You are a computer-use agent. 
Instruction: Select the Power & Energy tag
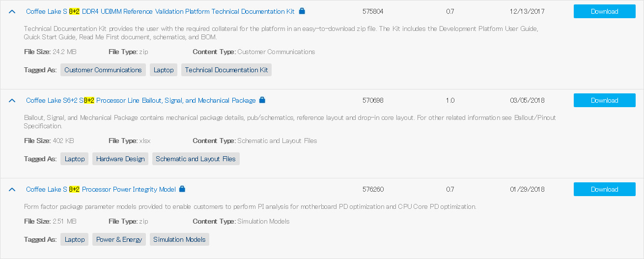pos(119,239)
